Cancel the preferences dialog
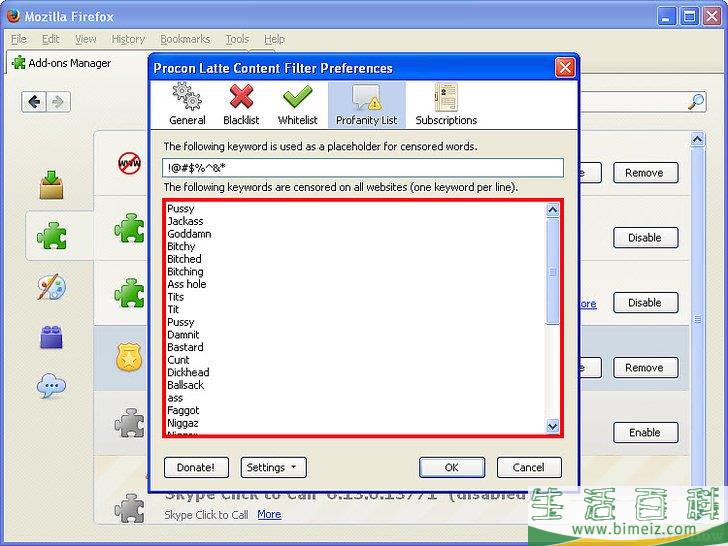Screen dimensions: 728x546 (529, 468)
